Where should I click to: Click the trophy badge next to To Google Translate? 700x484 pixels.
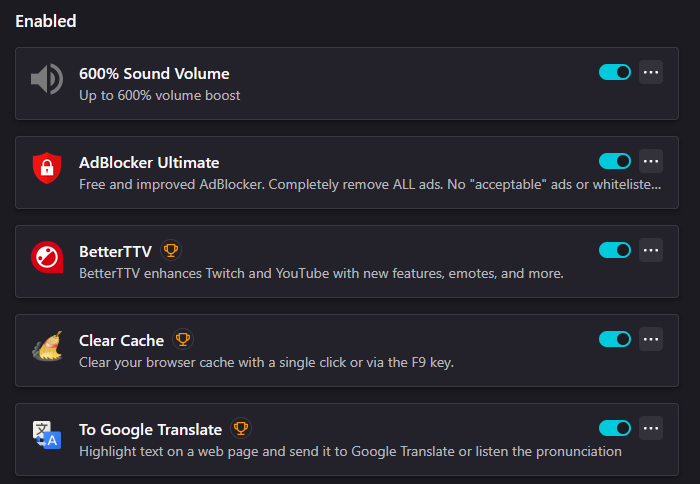click(240, 428)
